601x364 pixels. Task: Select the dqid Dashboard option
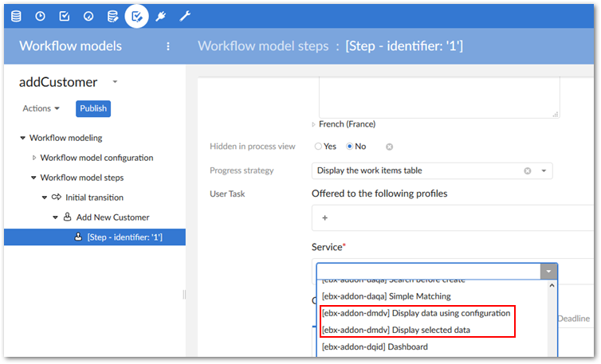(375, 346)
